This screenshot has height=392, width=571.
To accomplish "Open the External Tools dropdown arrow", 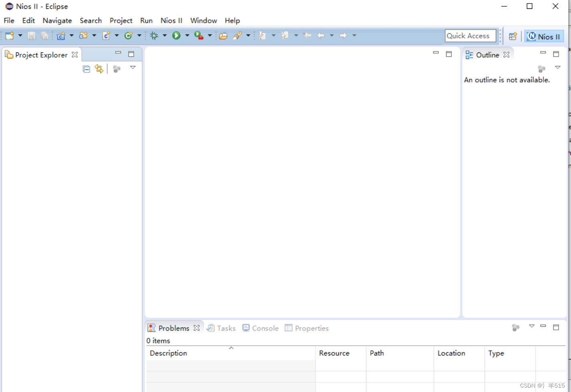I will click(210, 36).
